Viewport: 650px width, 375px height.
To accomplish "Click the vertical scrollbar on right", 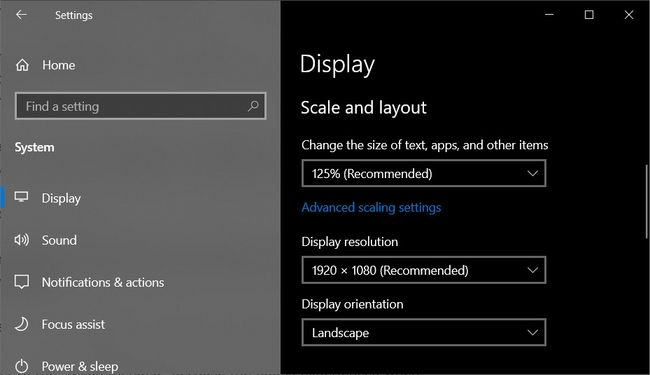I will point(646,201).
